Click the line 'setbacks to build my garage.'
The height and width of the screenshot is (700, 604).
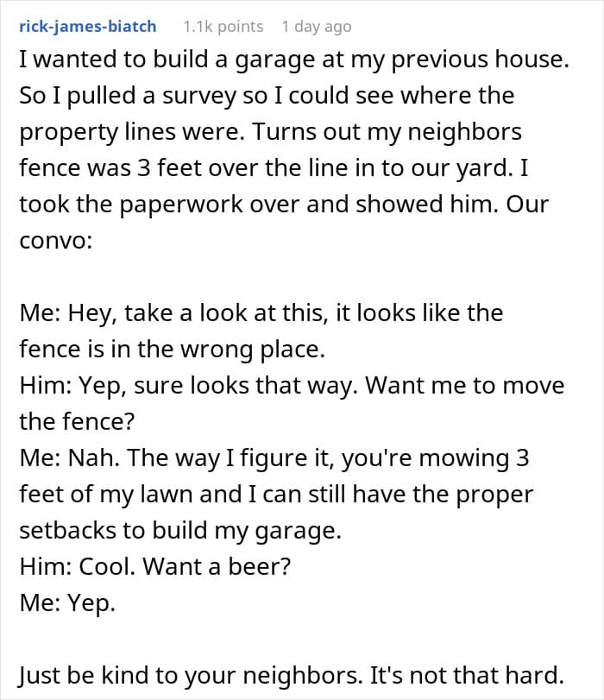click(x=180, y=531)
